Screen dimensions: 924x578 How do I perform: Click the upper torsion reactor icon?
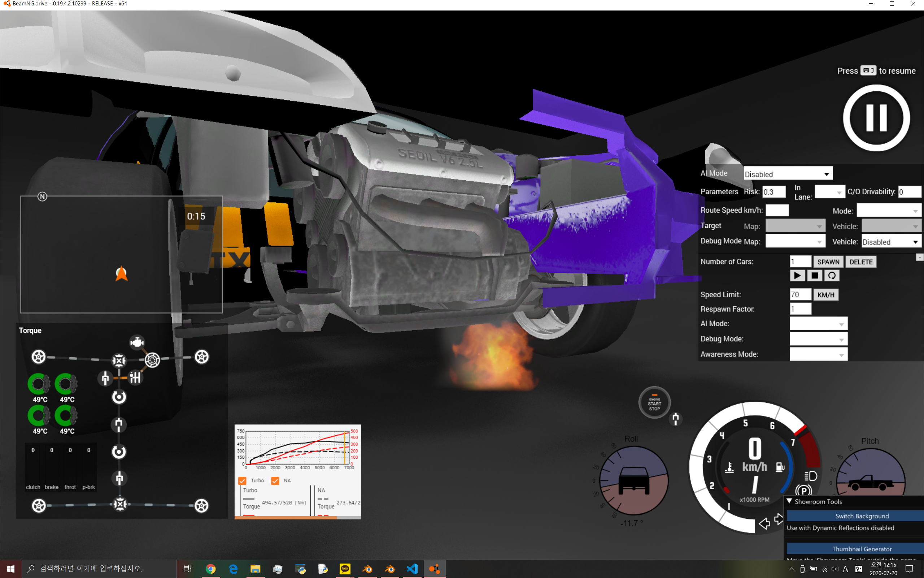(119, 397)
